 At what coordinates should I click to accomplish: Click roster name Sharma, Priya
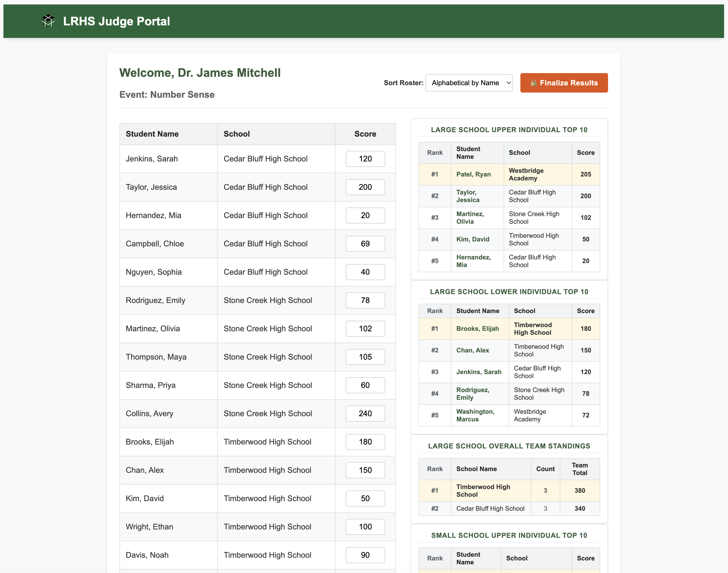(150, 385)
